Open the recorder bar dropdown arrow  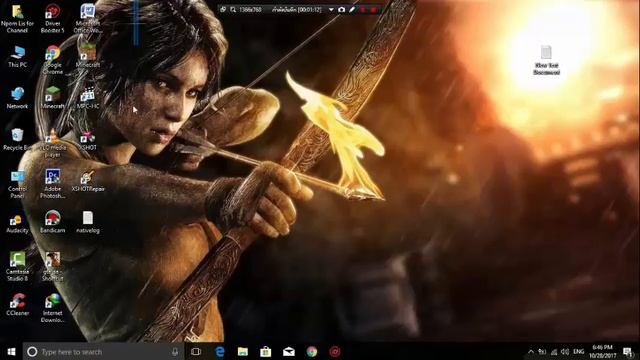331,9
